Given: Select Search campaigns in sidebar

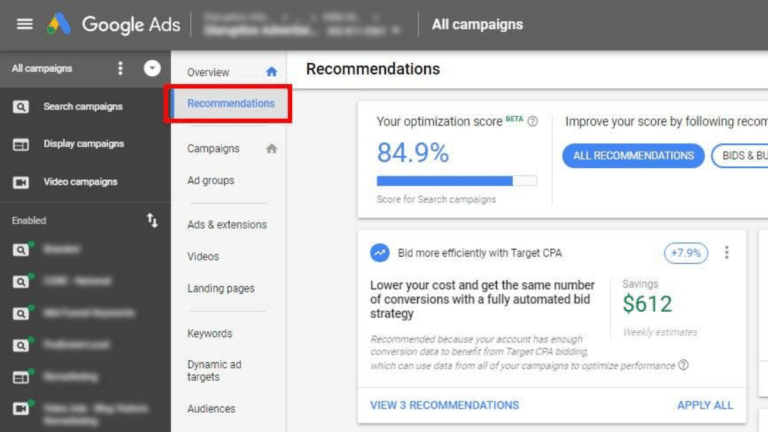Looking at the screenshot, I should [x=83, y=106].
